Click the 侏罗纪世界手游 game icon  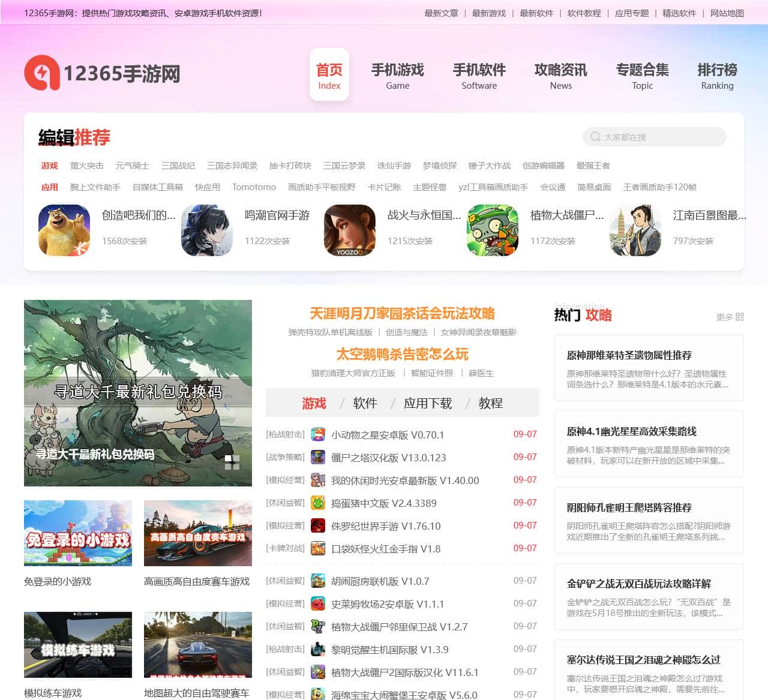click(318, 525)
